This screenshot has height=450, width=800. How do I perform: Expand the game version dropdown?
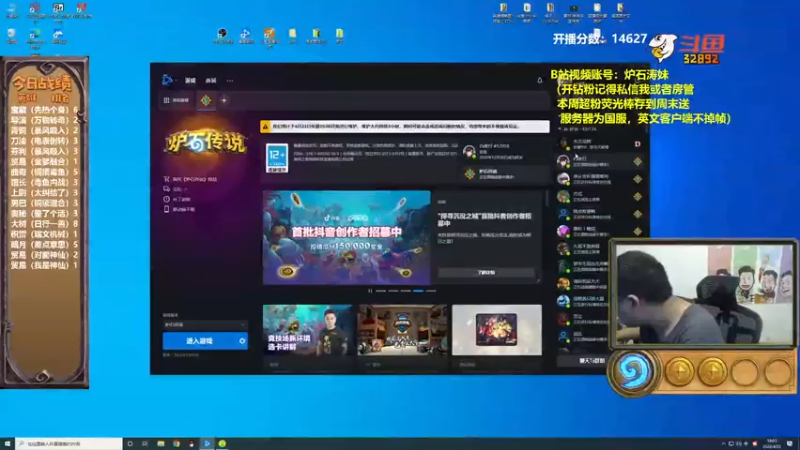(x=205, y=324)
